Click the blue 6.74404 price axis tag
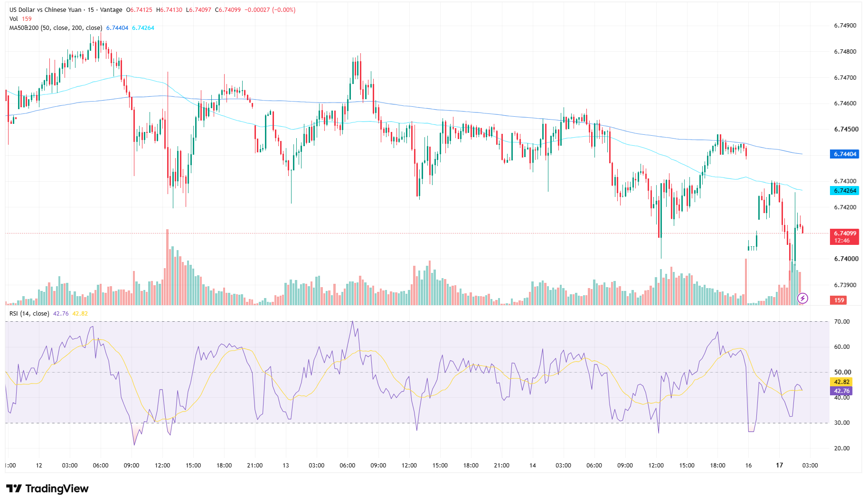This screenshot has height=504, width=867. point(844,154)
